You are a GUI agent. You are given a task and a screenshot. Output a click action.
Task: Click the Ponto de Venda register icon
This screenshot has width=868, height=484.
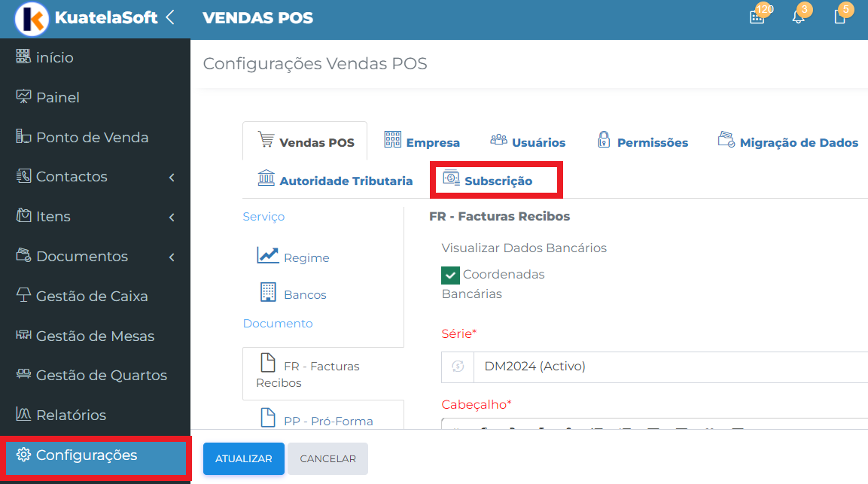click(x=23, y=135)
